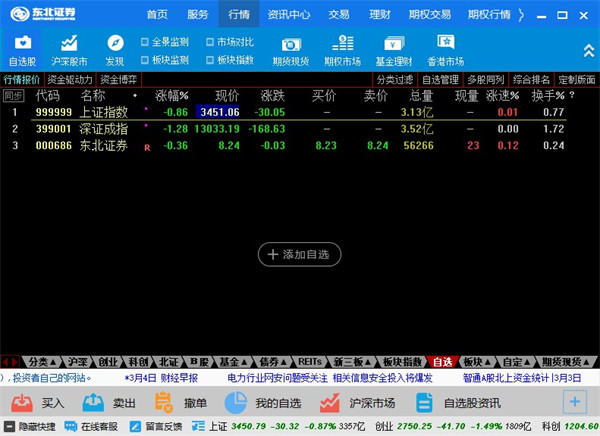Open the 交易 menu
600x436 pixels.
coord(340,14)
